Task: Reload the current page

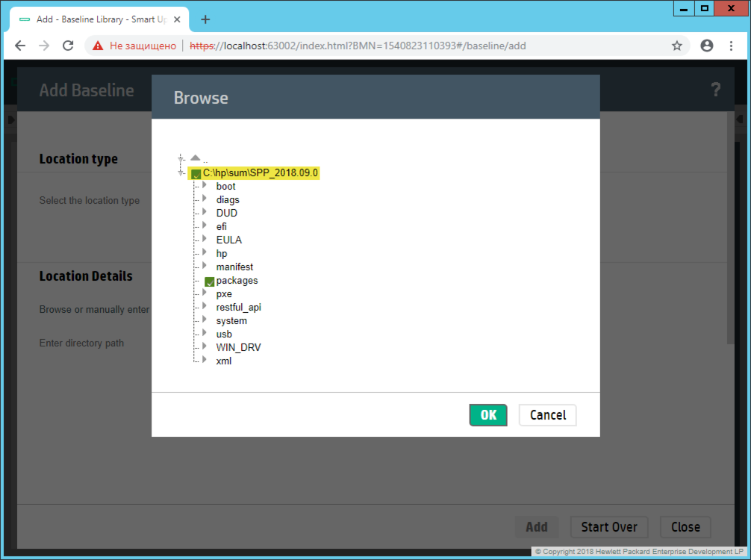Action: [68, 46]
